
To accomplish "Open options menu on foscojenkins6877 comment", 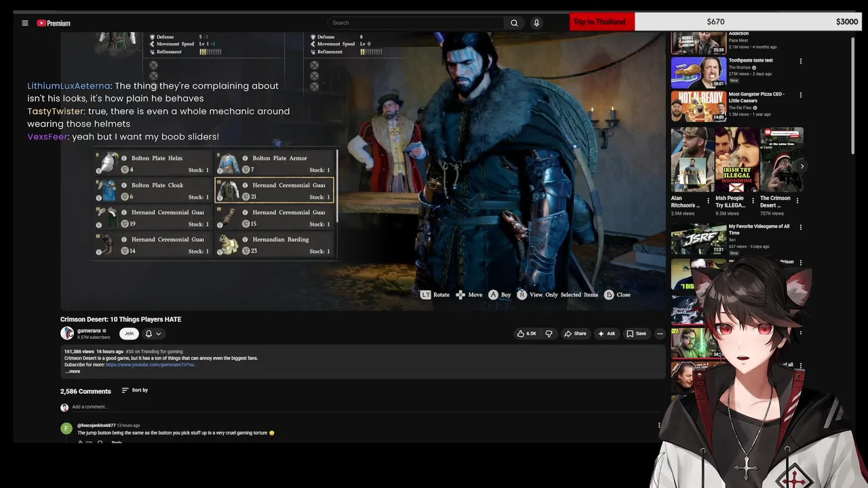I will (659, 426).
